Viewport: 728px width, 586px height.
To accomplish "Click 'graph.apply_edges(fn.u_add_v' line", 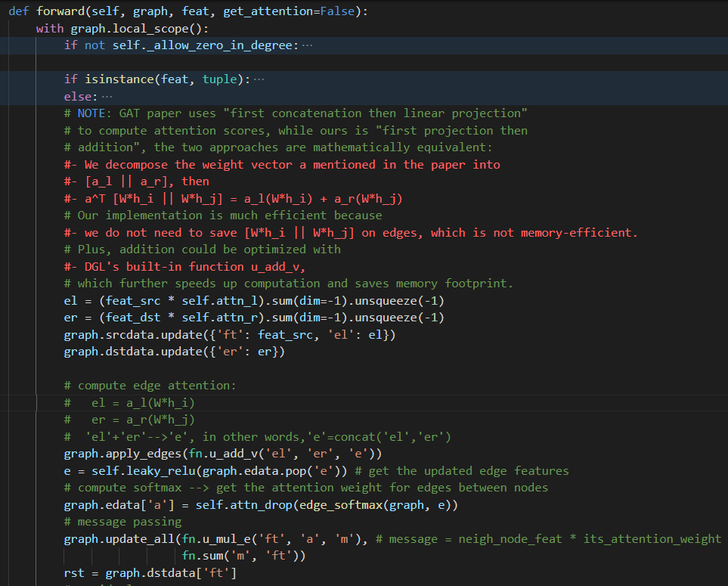I will click(x=223, y=454).
